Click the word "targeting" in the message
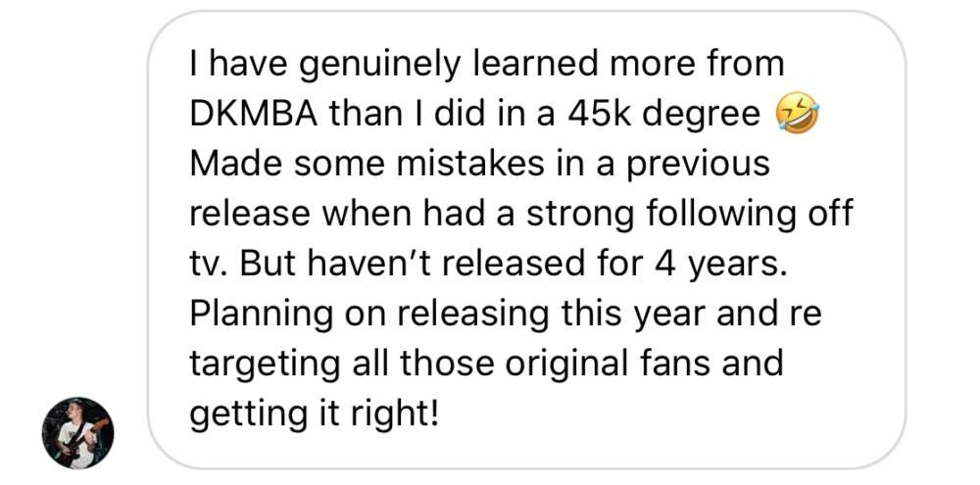Viewport: 980px width, 485px height. click(x=267, y=364)
